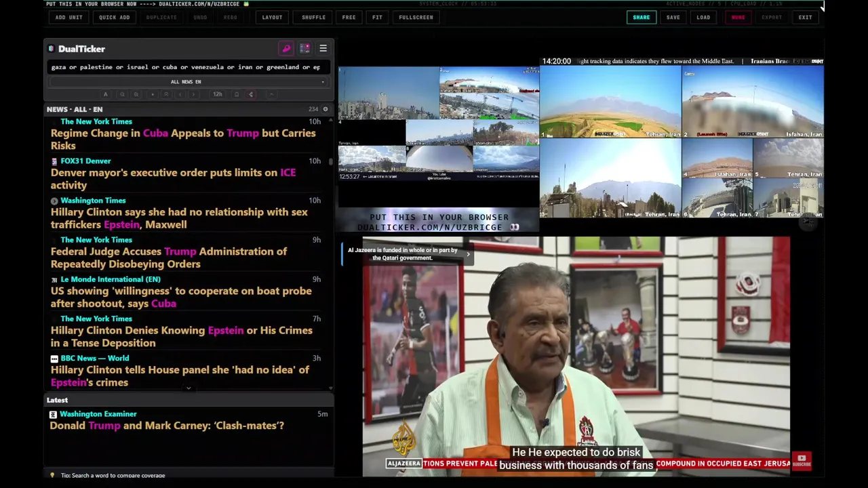Click the lightbulb tip icon
Viewport: 868px width, 488px height.
click(52, 475)
